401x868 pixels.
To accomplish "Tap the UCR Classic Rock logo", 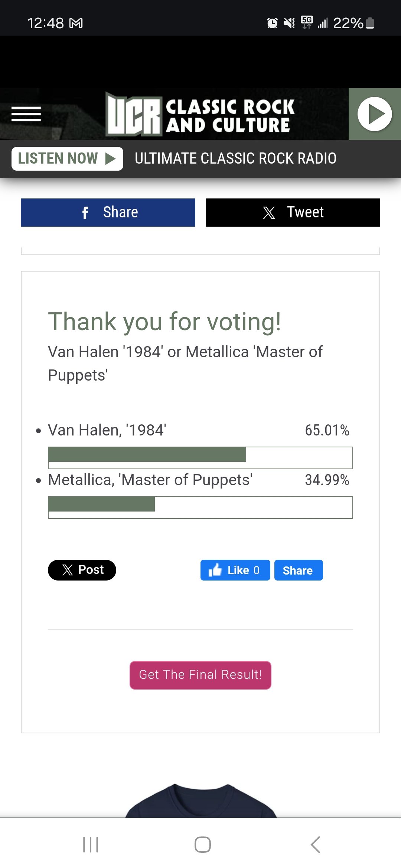I will [x=200, y=114].
